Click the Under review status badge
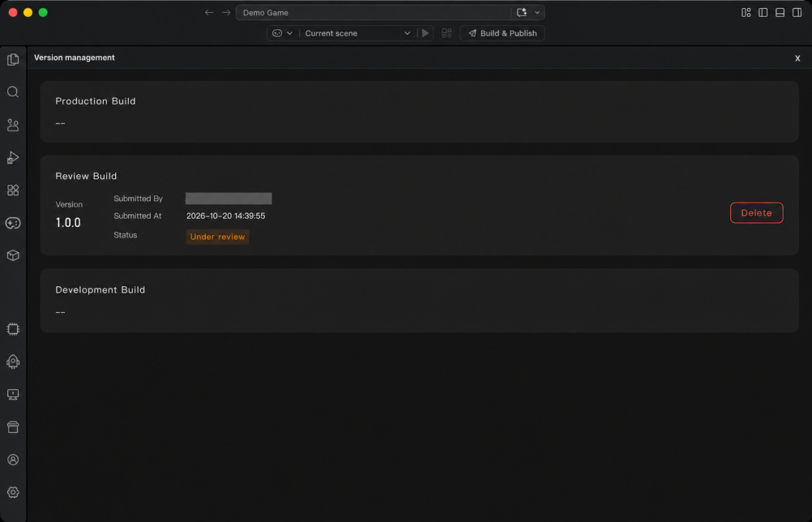This screenshot has height=522, width=812. tap(217, 237)
